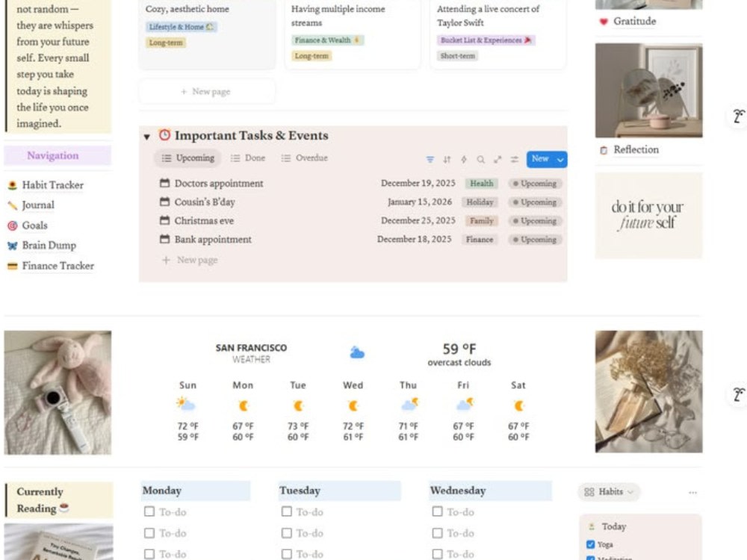Click the Sunday partly sunny weather icon
Viewport: 747px width, 560px height.
[185, 404]
